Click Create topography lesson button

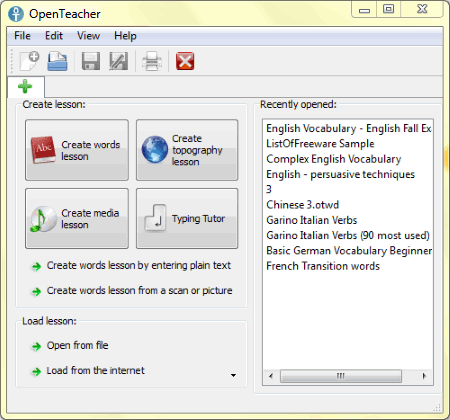[x=187, y=150]
